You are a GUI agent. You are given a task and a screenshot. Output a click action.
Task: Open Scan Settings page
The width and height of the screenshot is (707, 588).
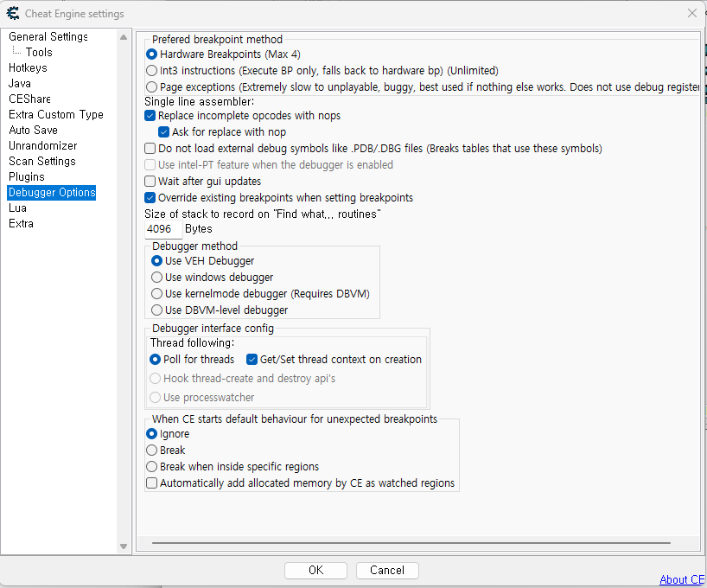tap(42, 161)
